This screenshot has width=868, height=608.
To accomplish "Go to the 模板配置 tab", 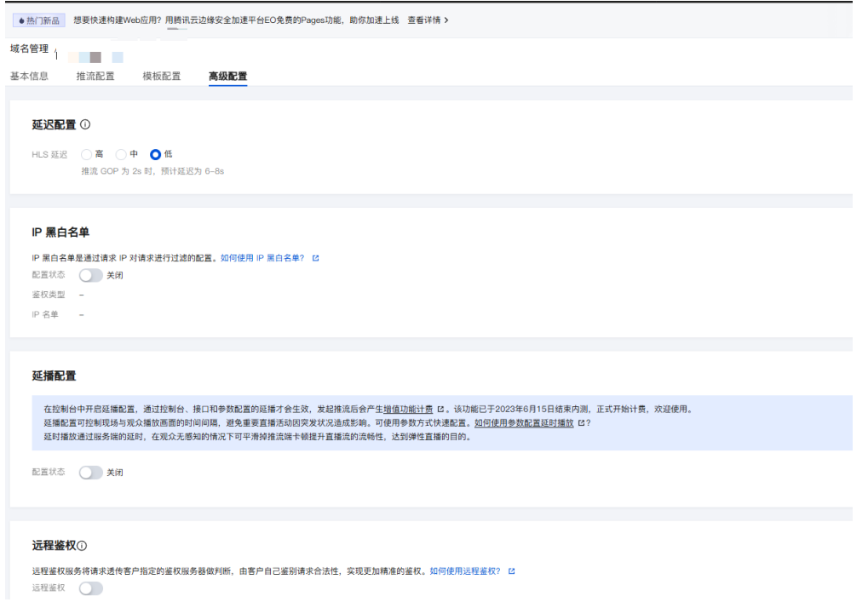I will click(x=161, y=77).
